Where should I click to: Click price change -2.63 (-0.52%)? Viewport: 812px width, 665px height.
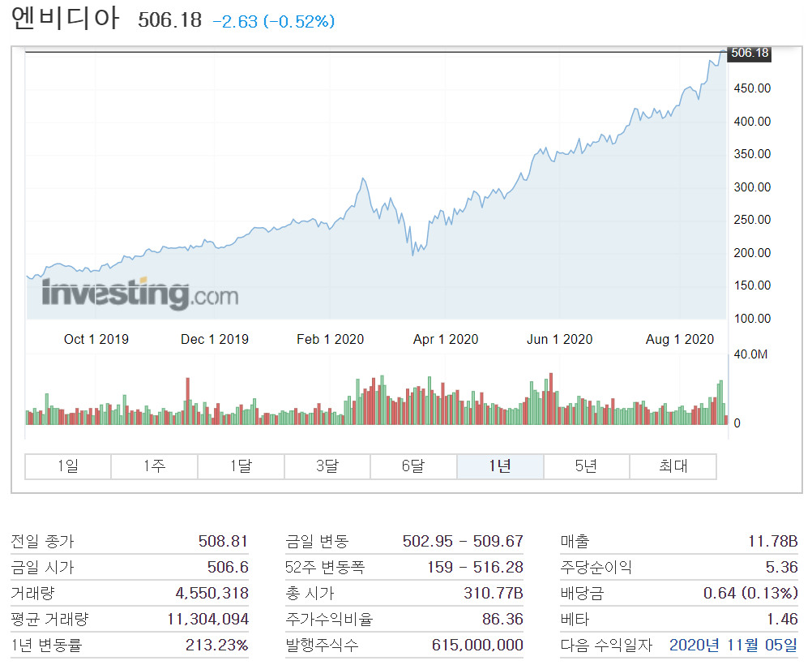tap(273, 22)
